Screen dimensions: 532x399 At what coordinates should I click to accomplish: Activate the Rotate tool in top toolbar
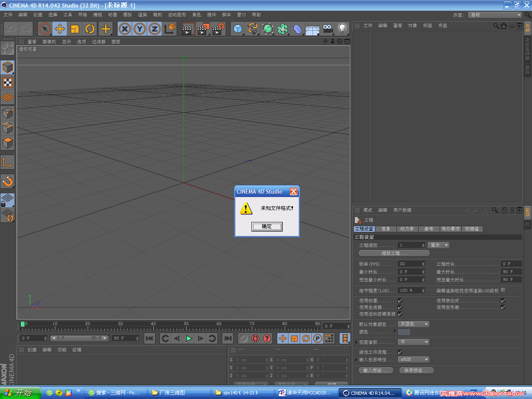coord(90,29)
